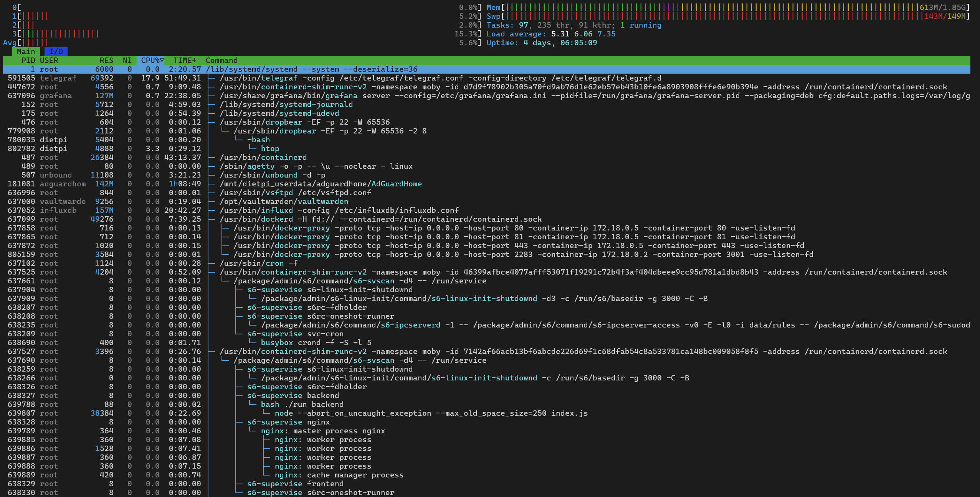Select the AdGuardHome process row

[487, 184]
